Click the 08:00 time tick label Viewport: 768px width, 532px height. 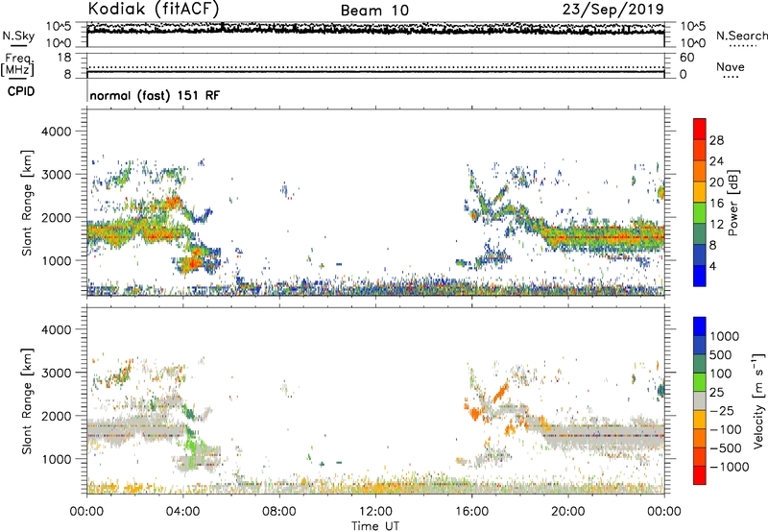click(x=278, y=512)
